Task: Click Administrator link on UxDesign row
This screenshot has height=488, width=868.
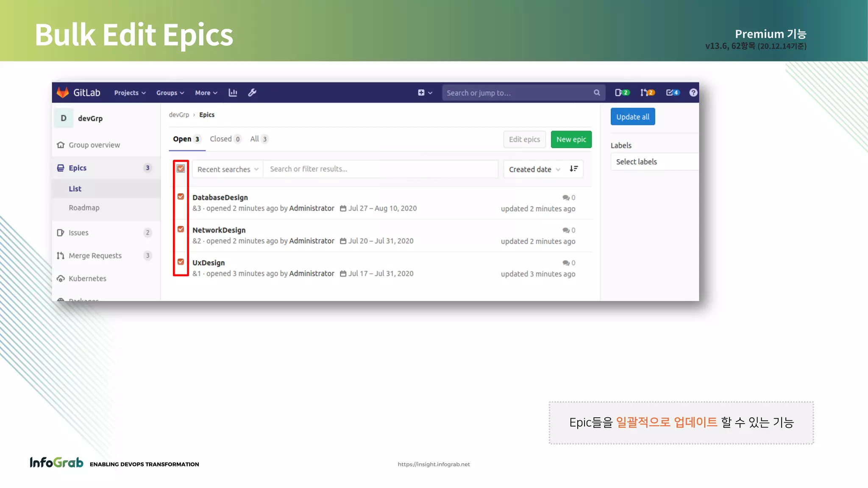Action: click(312, 274)
